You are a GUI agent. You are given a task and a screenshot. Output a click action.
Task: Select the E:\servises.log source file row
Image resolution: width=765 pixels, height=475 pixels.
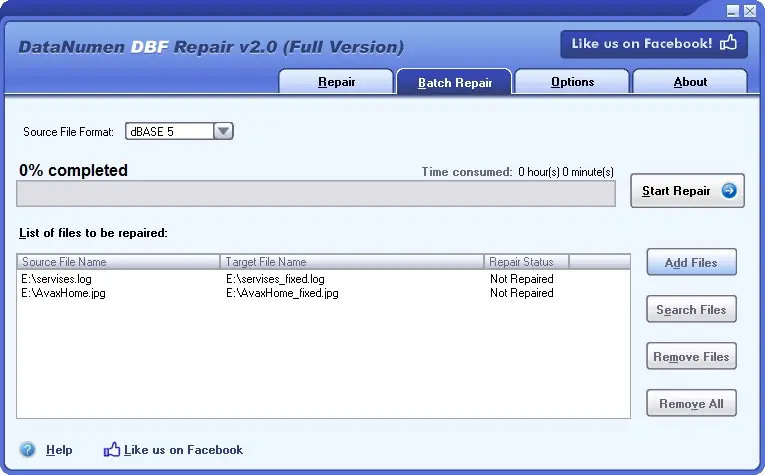pyautogui.click(x=56, y=279)
